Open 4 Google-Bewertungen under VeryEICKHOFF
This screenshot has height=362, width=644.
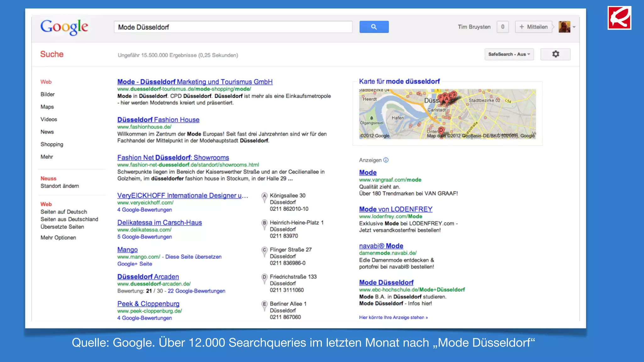pos(145,210)
